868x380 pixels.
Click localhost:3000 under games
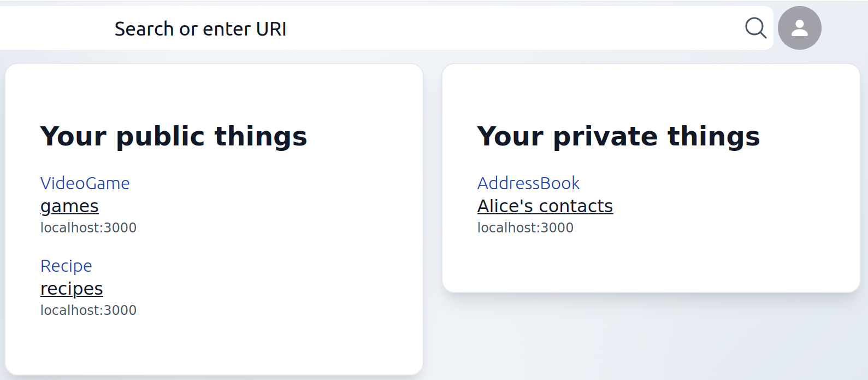coord(88,227)
